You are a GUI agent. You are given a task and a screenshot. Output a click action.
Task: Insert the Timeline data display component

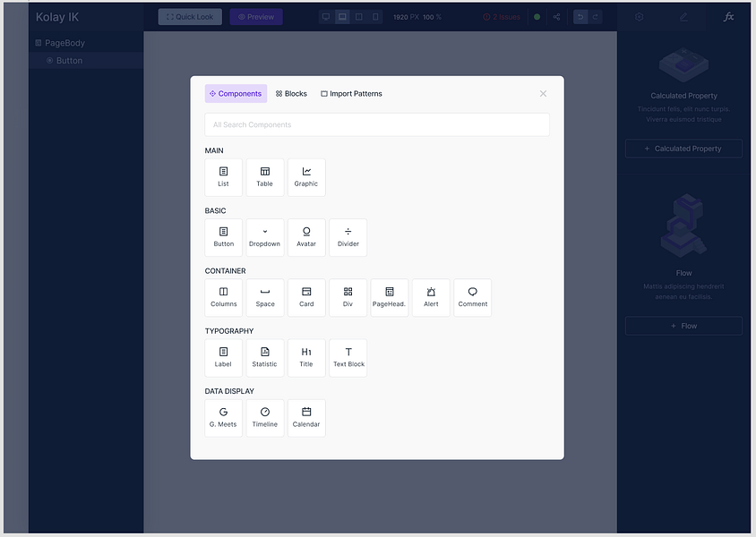(264, 417)
